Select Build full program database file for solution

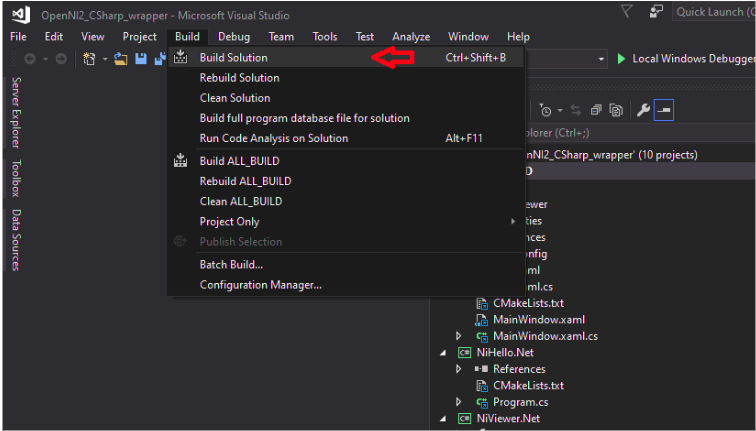click(x=346, y=118)
